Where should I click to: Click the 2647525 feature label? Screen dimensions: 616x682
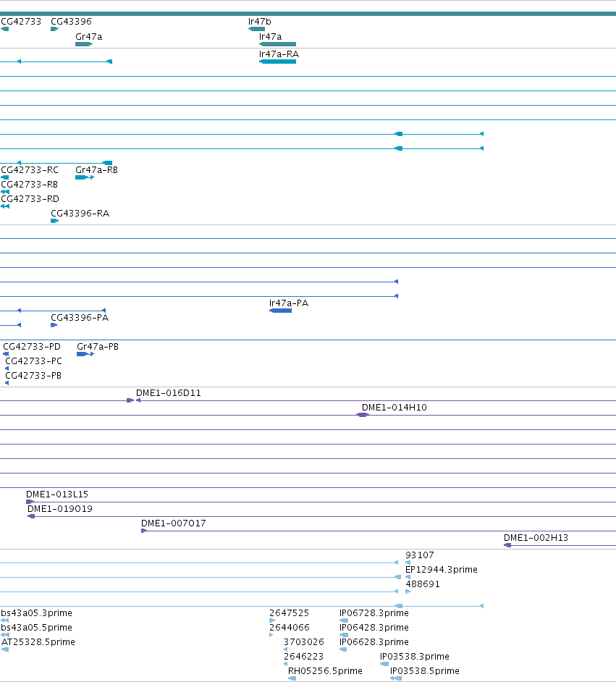(289, 612)
